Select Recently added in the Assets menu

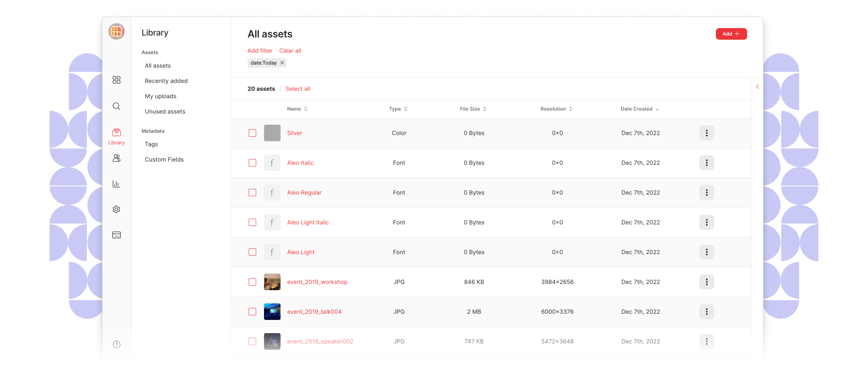click(166, 81)
